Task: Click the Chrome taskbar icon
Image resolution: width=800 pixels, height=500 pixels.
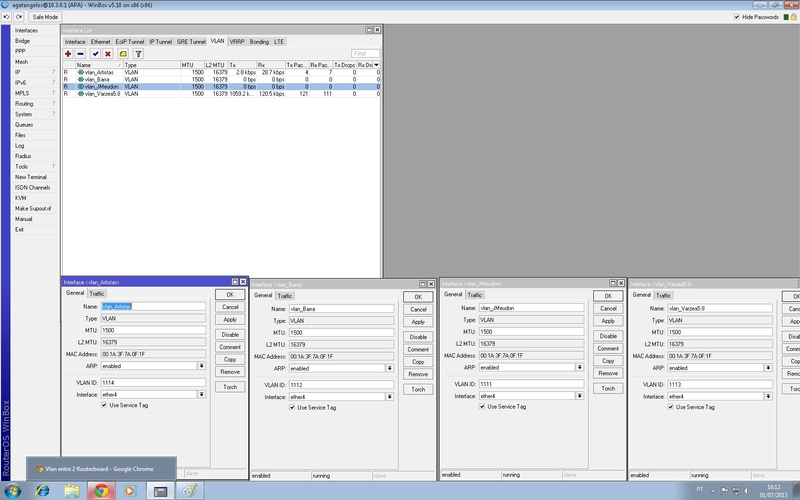Action: [101, 491]
